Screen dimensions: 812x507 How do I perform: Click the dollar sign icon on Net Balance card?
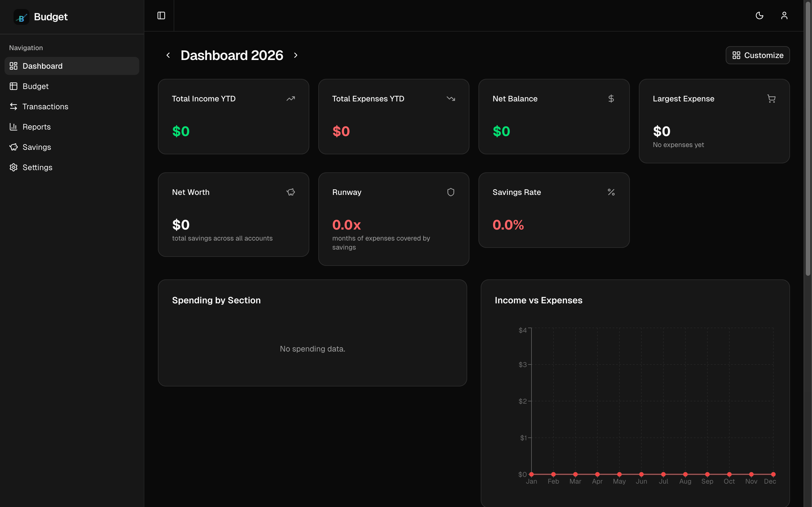[x=611, y=98]
